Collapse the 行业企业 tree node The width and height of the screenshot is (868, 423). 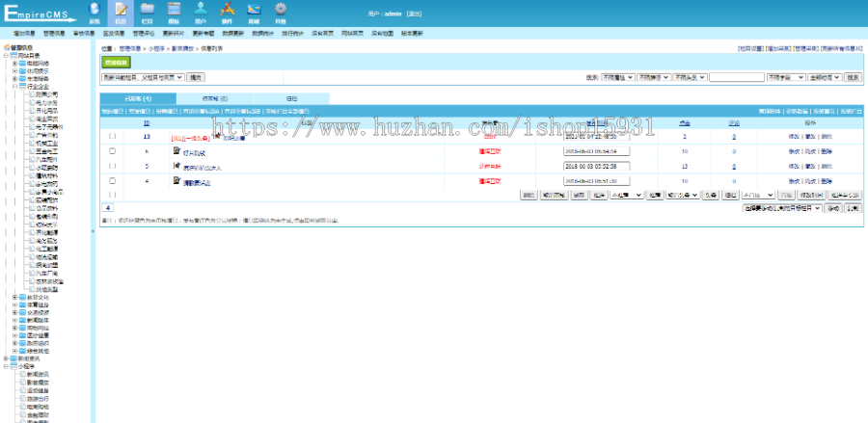pos(14,86)
